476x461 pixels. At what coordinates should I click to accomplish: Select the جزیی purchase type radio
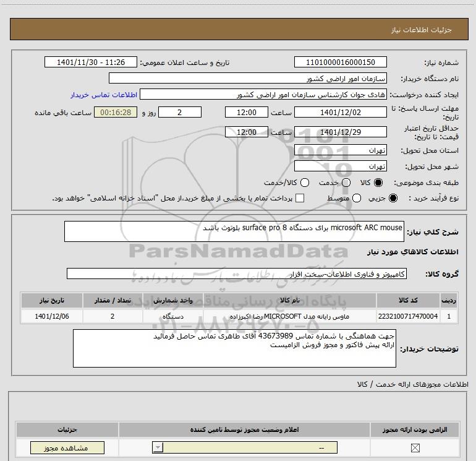tap(393, 198)
